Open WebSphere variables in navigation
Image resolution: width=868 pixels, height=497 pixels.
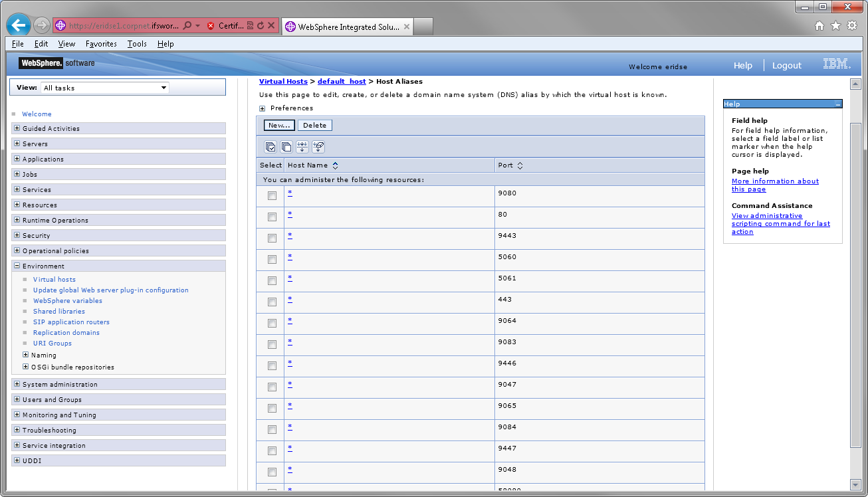(x=68, y=300)
